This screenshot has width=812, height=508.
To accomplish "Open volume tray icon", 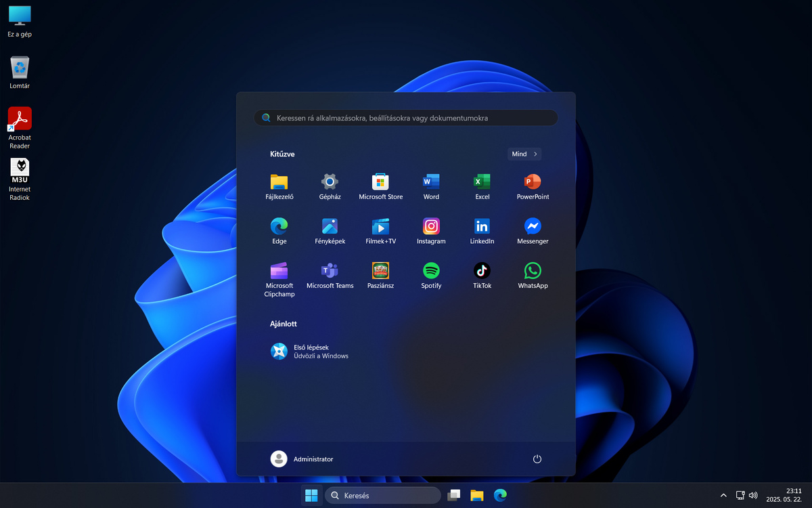I will click(753, 495).
